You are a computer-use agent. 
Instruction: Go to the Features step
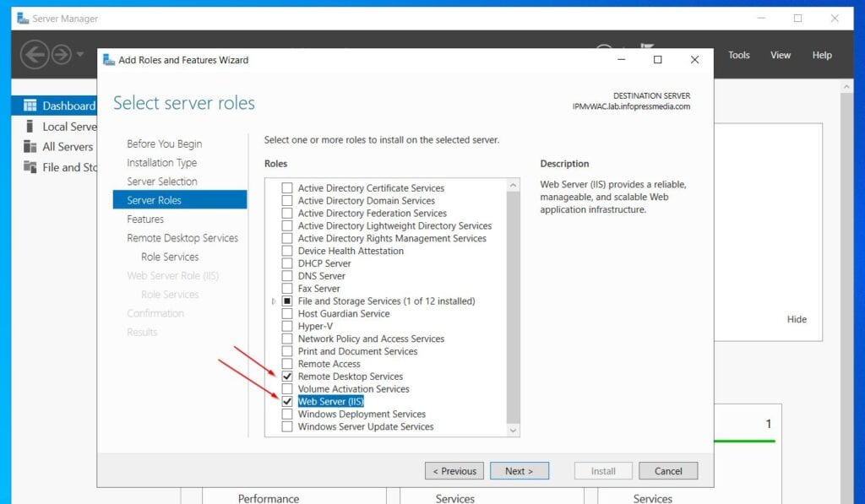click(x=145, y=219)
